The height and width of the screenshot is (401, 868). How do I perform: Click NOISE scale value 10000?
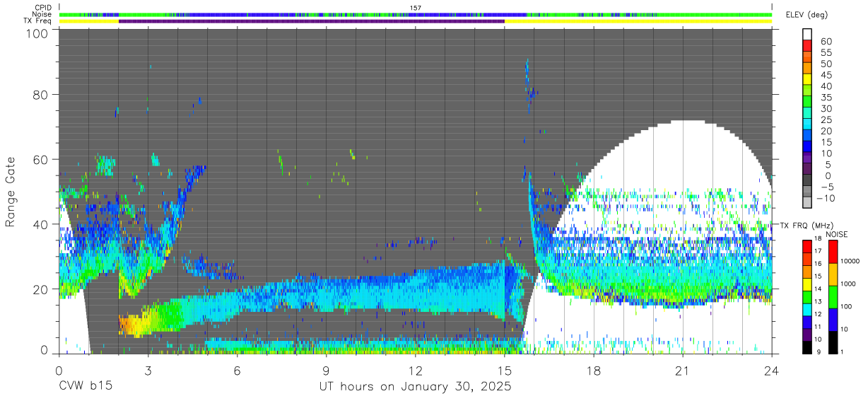click(x=851, y=262)
